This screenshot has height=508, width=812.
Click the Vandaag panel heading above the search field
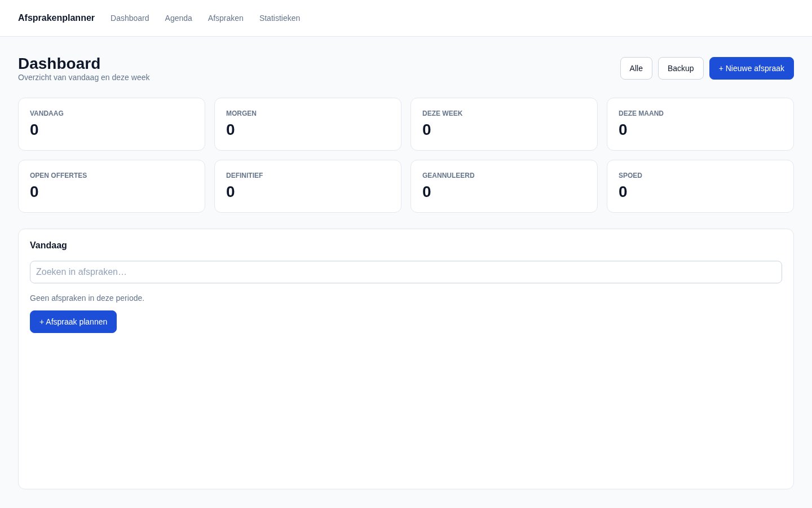coord(48,246)
